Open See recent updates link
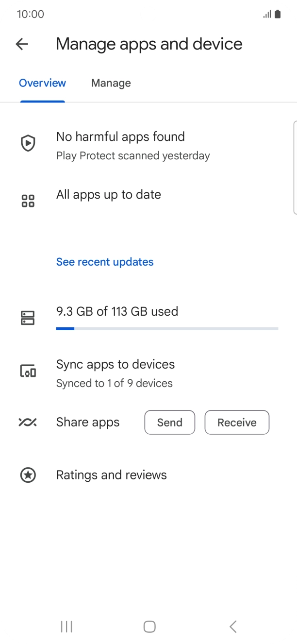 tap(105, 262)
